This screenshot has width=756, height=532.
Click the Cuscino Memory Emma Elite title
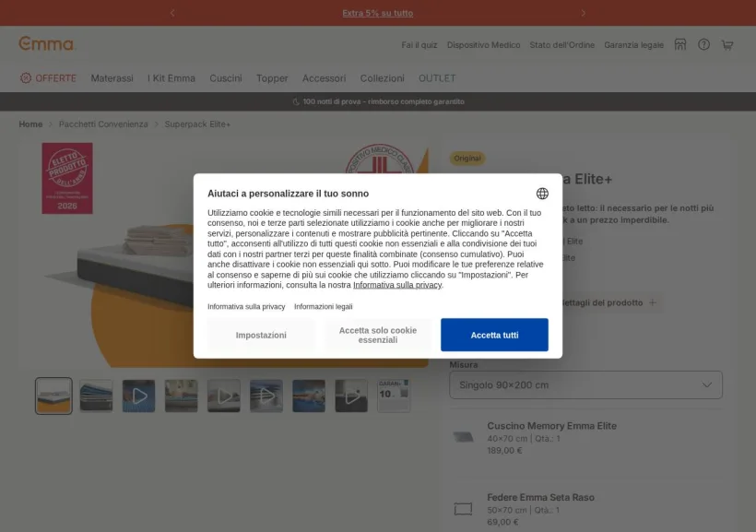[x=551, y=426]
